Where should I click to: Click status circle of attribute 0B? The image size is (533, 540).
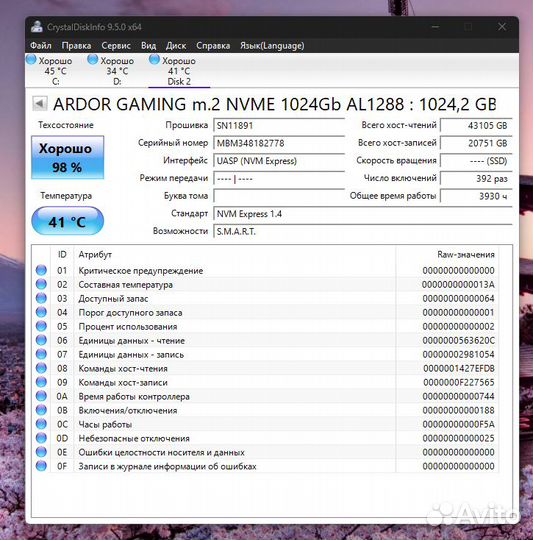(x=41, y=410)
